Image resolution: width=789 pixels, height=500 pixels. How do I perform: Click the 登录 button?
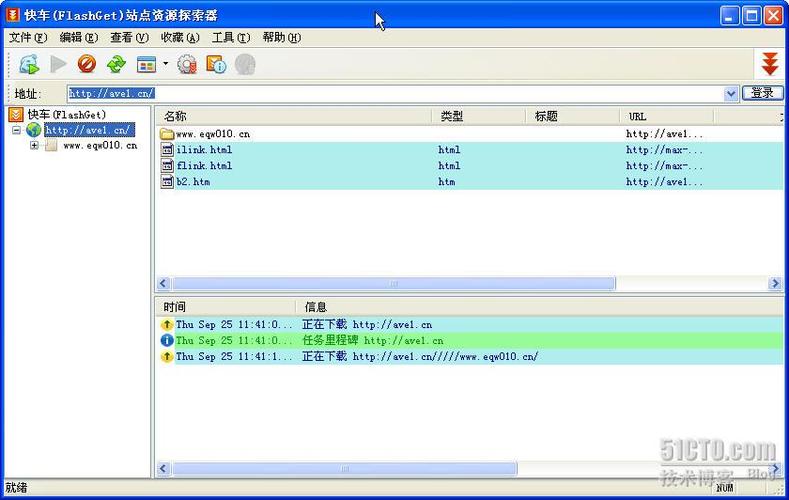(x=762, y=93)
